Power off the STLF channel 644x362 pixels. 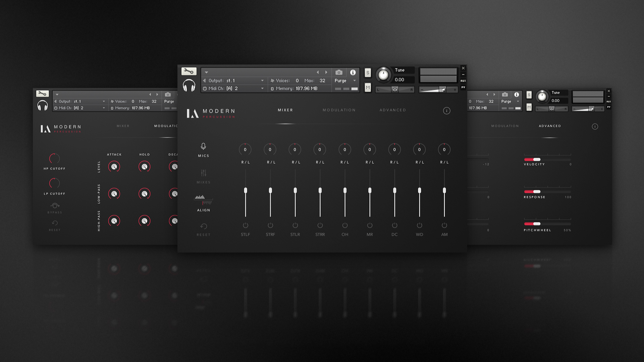pyautogui.click(x=246, y=225)
